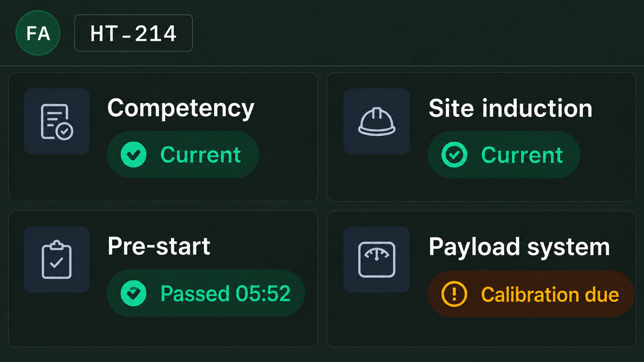The height and width of the screenshot is (362, 644).
Task: Click the Pre-start clipboard icon
Action: tap(57, 260)
